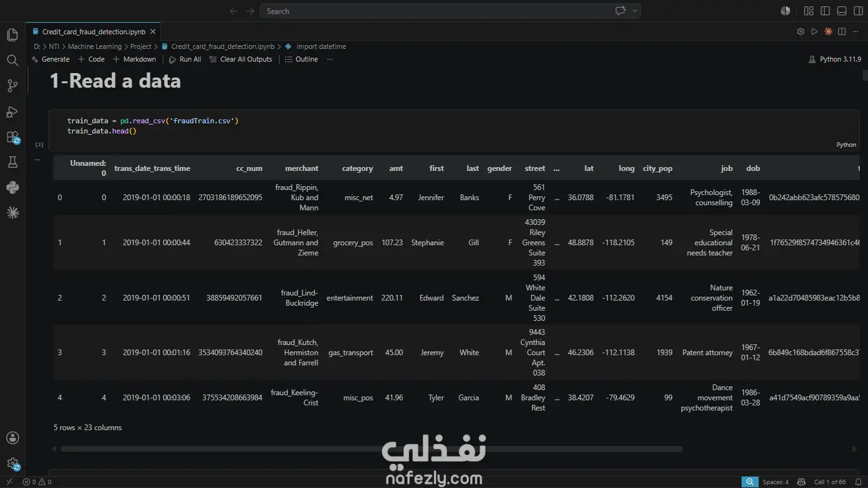Click the D: breadcrumb segment

[x=37, y=46]
